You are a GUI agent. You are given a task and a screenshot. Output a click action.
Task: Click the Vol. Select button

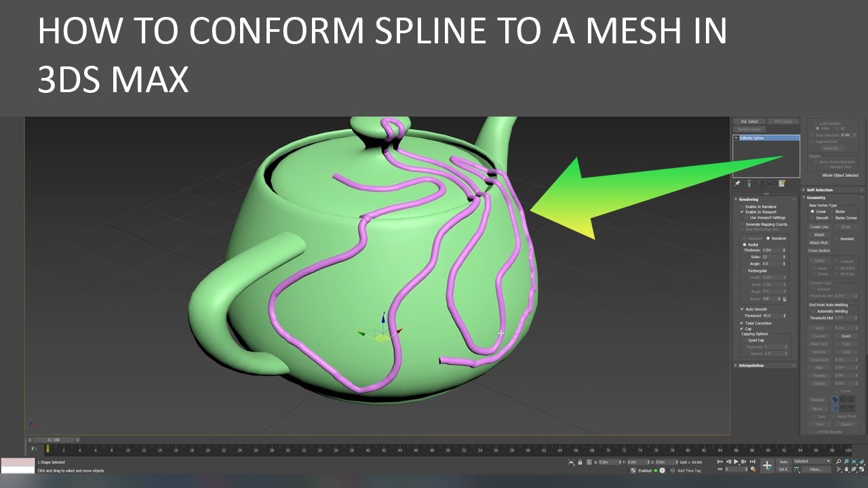click(749, 121)
